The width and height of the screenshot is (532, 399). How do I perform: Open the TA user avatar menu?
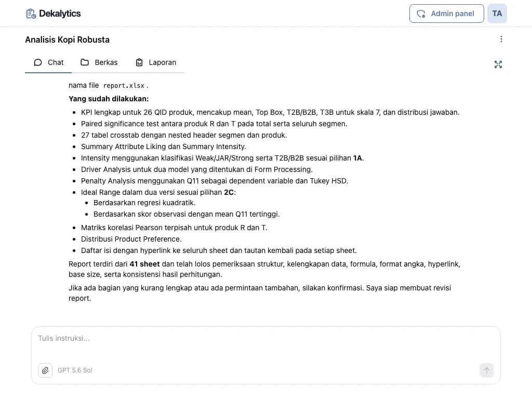coord(497,14)
